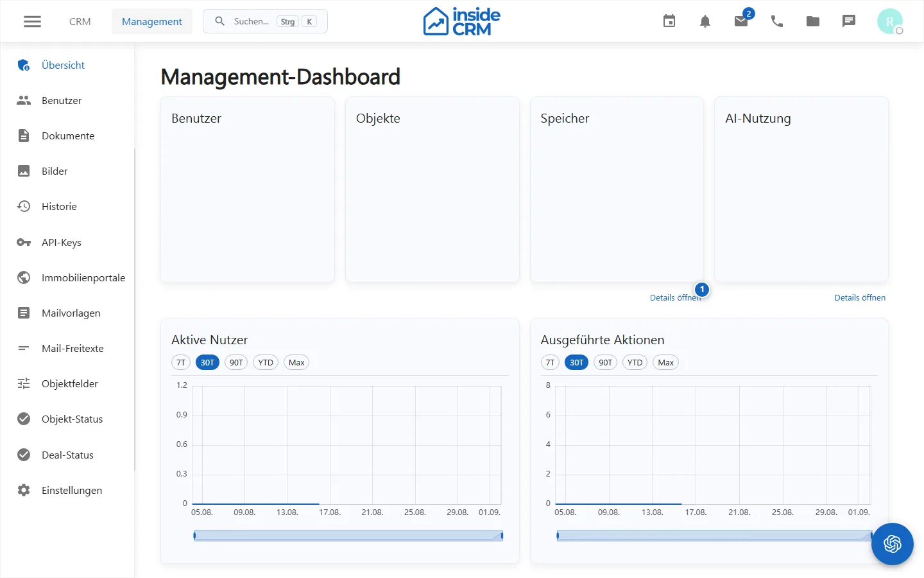
Task: Open notifications bell icon
Action: coord(705,21)
